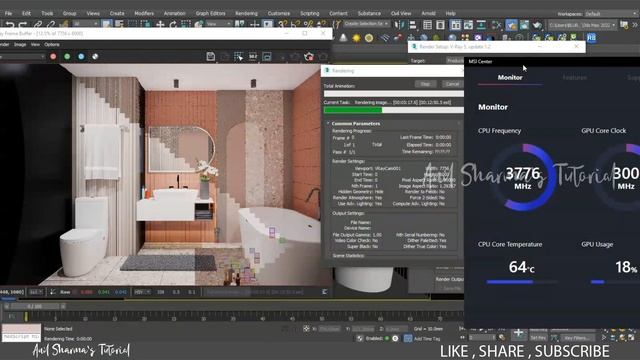
Task: Select the Unlink Selection tool
Action: (x=51, y=24)
